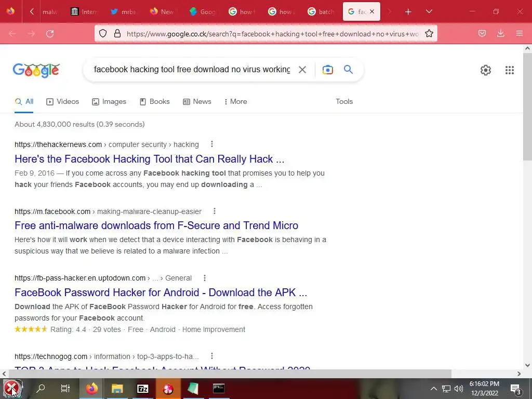Click the vertical scrollbar thumb
This screenshot has height=399, width=532.
[527, 106]
